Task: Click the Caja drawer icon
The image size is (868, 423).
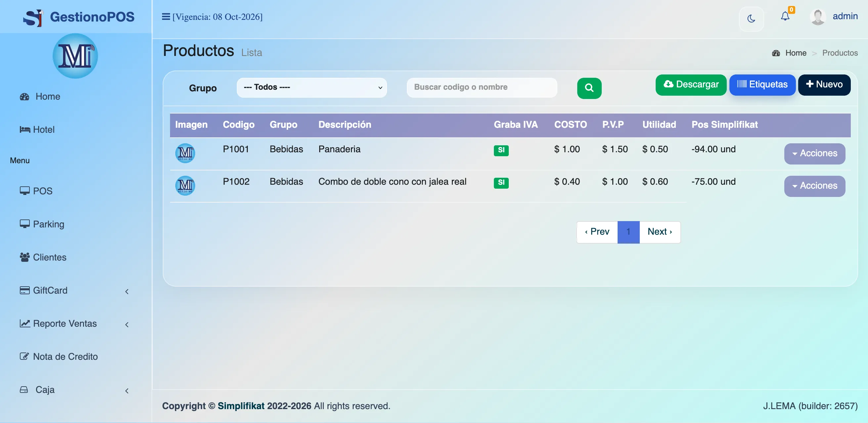Action: pyautogui.click(x=23, y=390)
